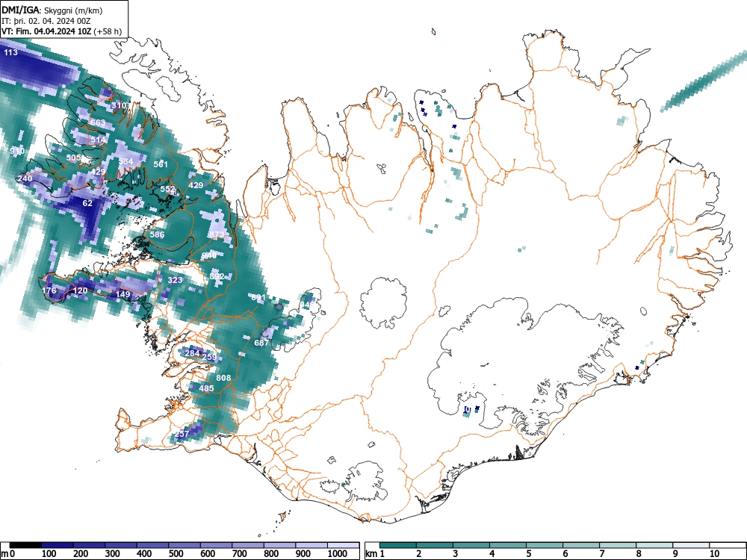Screen dimensions: 747x560
Task: Click the 687 visibility value
Action: (261, 343)
